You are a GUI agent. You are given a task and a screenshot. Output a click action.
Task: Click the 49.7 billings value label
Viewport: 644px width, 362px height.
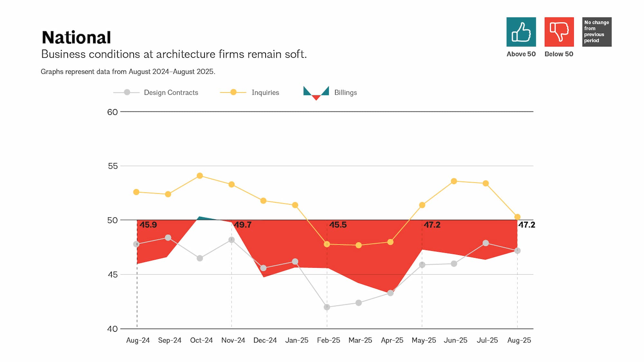[x=242, y=225]
